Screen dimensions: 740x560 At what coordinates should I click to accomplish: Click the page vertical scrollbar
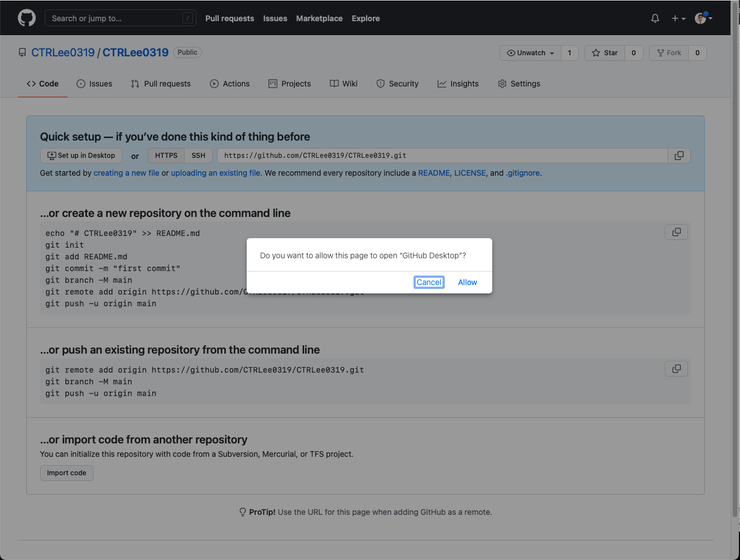pos(735,259)
